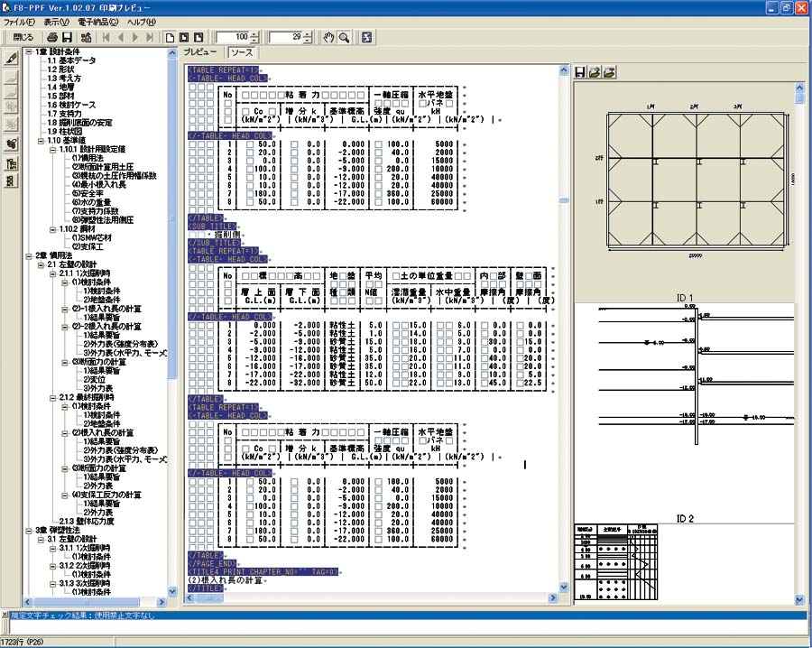This screenshot has height=648, width=812.
Task: Click the floppy save icon beside the printer
Action: coord(67,37)
